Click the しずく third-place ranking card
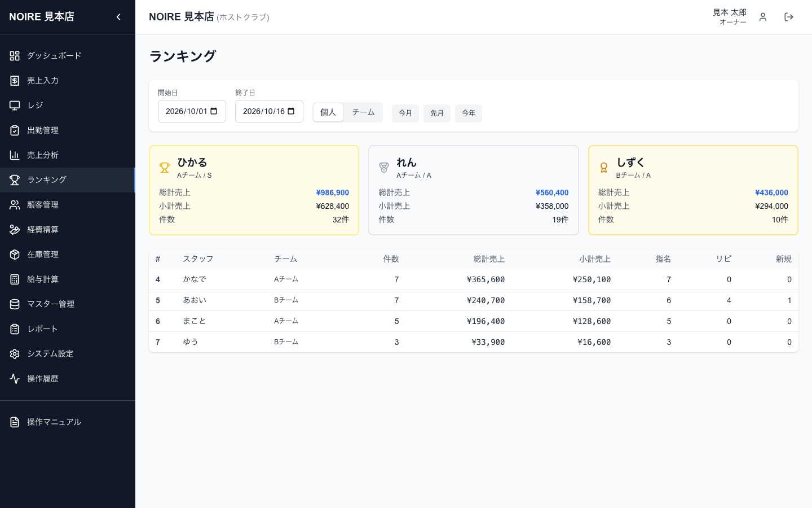The height and width of the screenshot is (508, 812). (693, 190)
